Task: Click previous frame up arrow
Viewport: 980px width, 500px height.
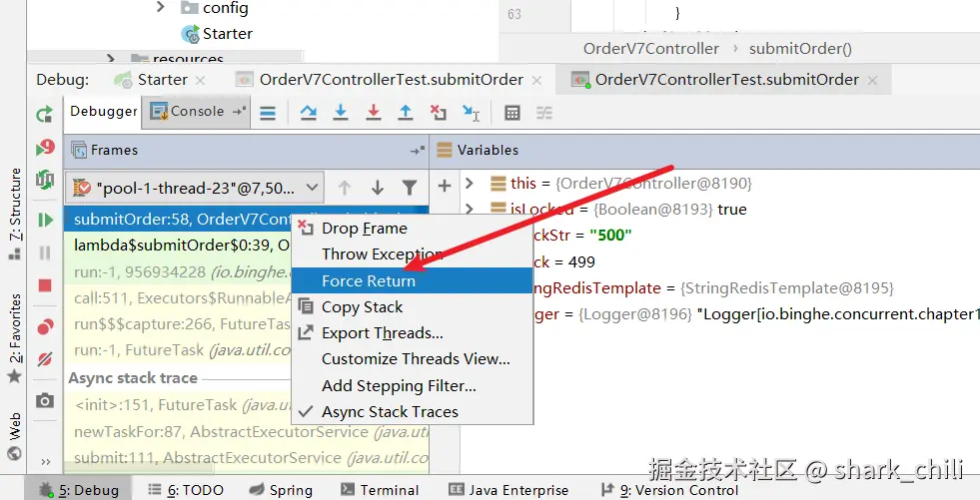Action: 345,188
